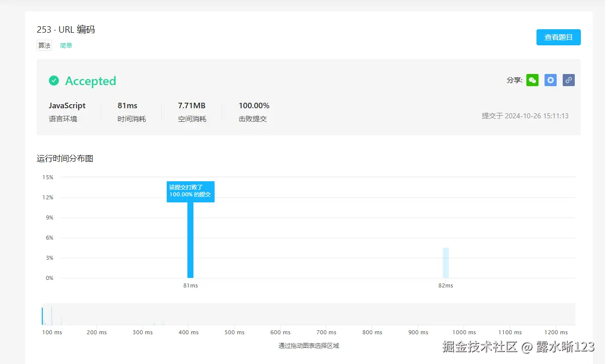Click the 7.71MB memory value
The image size is (605, 364).
pyautogui.click(x=192, y=106)
